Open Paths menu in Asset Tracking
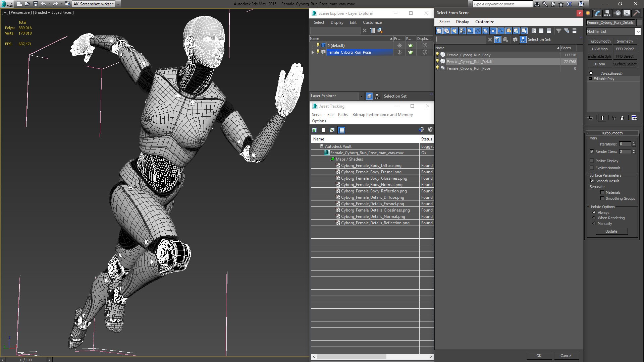The image size is (644, 362). (343, 115)
